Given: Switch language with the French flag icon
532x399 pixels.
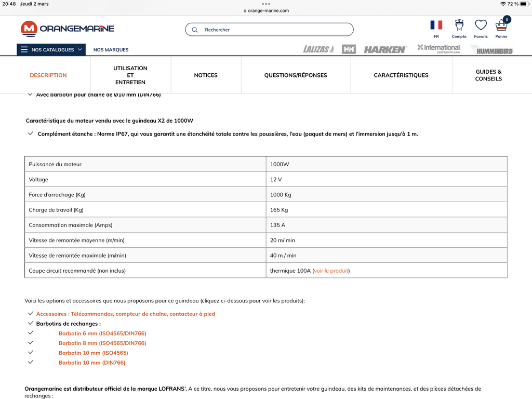Looking at the screenshot, I should [436, 25].
